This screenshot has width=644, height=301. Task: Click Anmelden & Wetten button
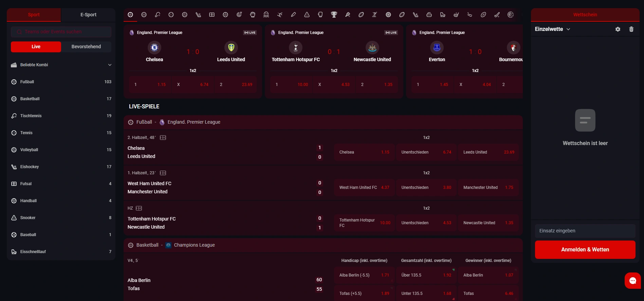tap(585, 250)
